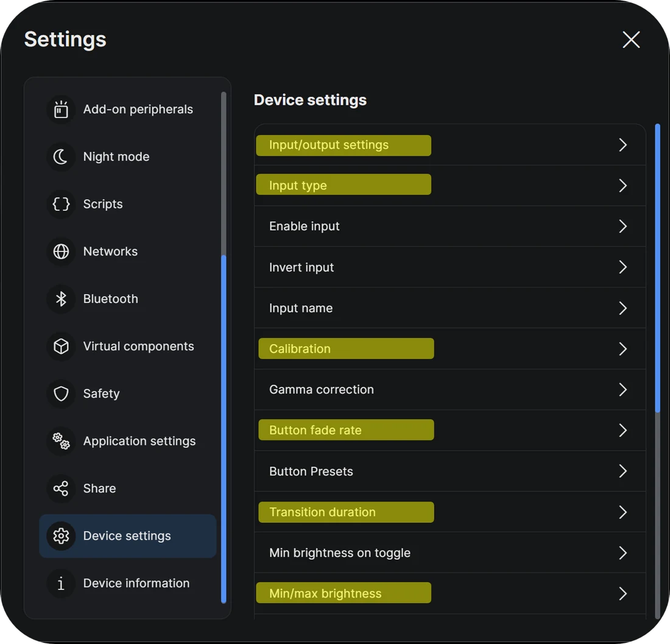Expand Input/output settings chevron
This screenshot has width=670, height=644.
(623, 145)
